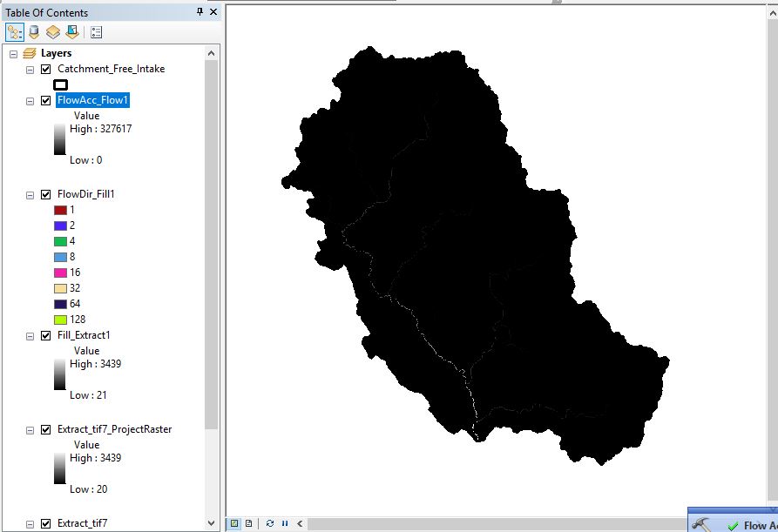The image size is (778, 532).
Task: Click the Low : 21 value label
Action: [88, 395]
